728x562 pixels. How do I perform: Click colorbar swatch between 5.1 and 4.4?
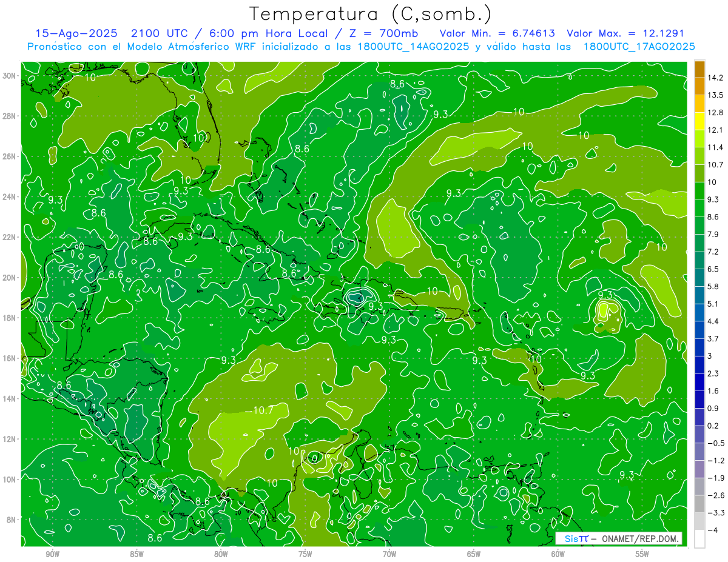(699, 313)
